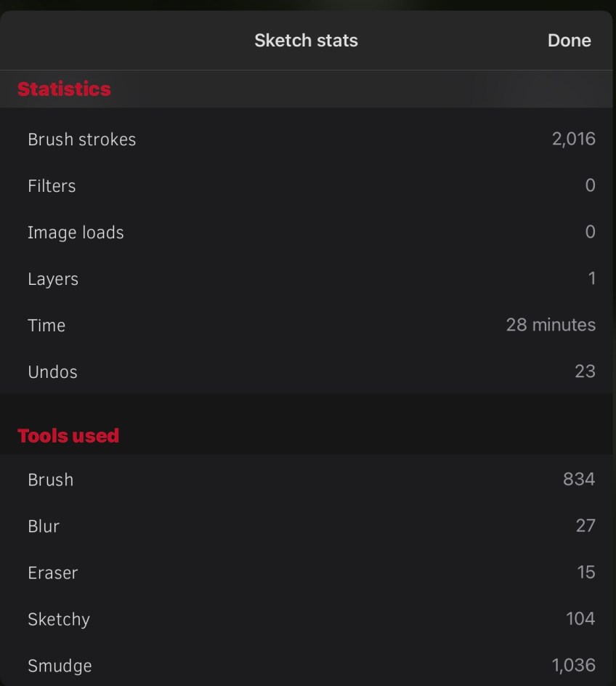Tap the 1,036 Smudge count
Screen dimensions: 616x686
(x=573, y=665)
